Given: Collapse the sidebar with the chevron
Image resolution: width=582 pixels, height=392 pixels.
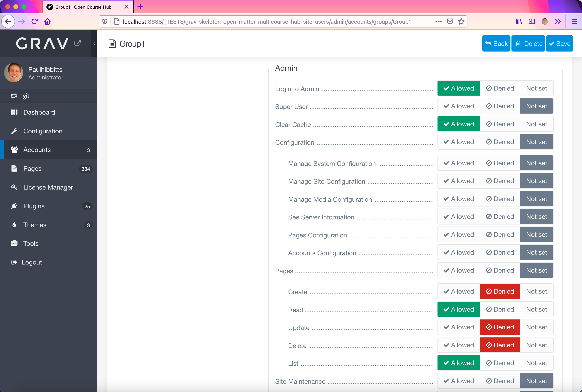Looking at the screenshot, I should [x=94, y=43].
